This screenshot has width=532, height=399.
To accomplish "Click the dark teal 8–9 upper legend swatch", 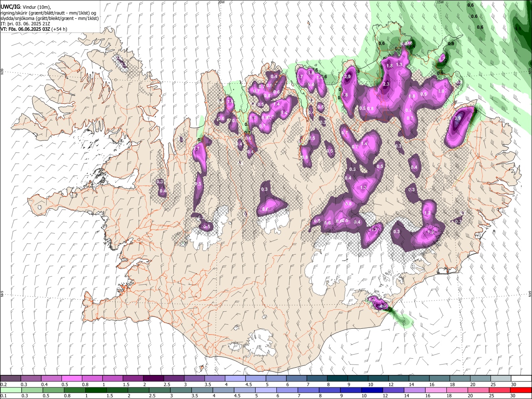I will click(x=337, y=379).
